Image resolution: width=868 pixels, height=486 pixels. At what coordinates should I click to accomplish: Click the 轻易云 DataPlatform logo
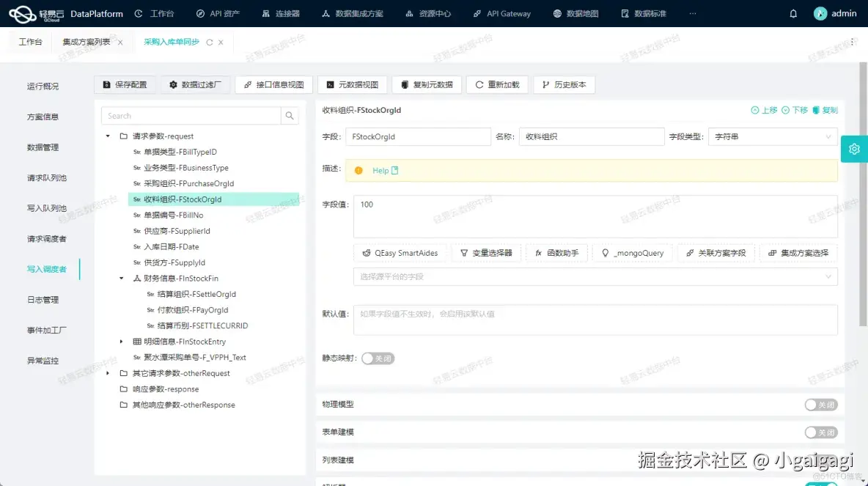click(x=66, y=14)
